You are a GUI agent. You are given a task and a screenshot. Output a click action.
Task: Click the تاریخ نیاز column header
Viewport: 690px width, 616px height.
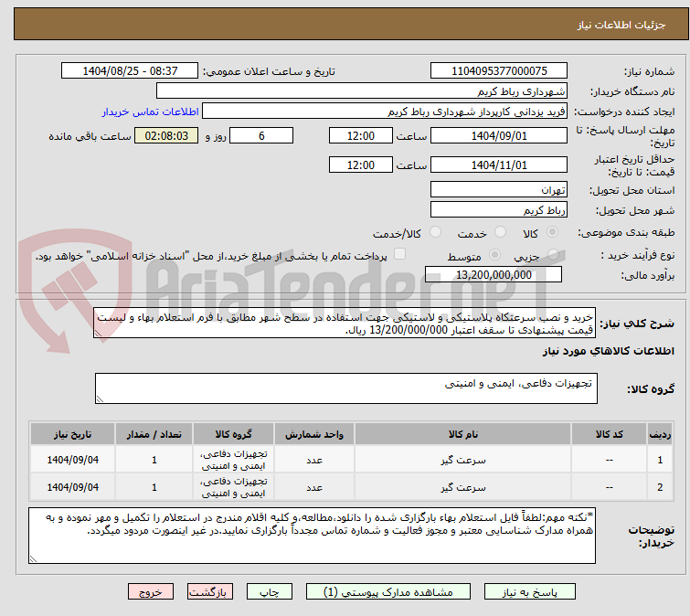tap(72, 434)
